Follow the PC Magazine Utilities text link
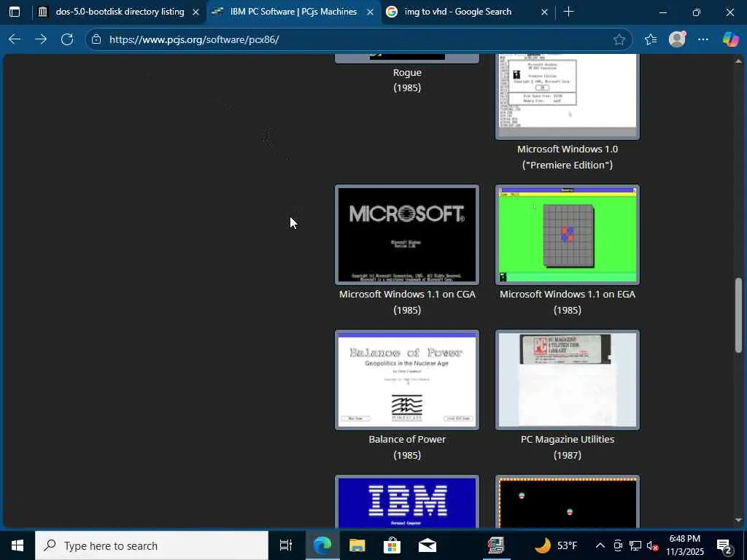The width and height of the screenshot is (747, 560). (x=568, y=447)
